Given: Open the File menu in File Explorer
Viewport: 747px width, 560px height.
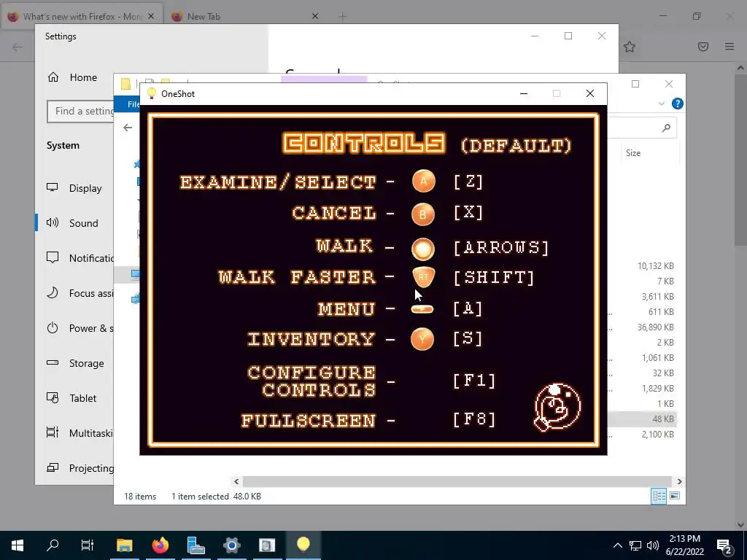Looking at the screenshot, I should click(x=133, y=104).
